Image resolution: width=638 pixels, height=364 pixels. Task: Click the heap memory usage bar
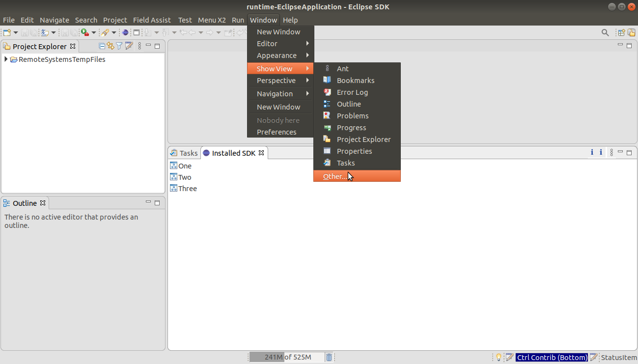pos(287,357)
